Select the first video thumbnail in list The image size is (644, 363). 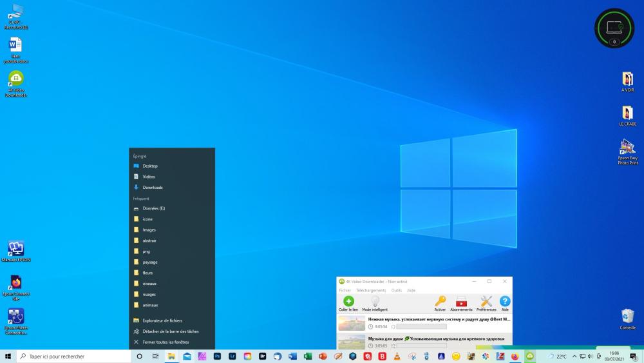352,322
